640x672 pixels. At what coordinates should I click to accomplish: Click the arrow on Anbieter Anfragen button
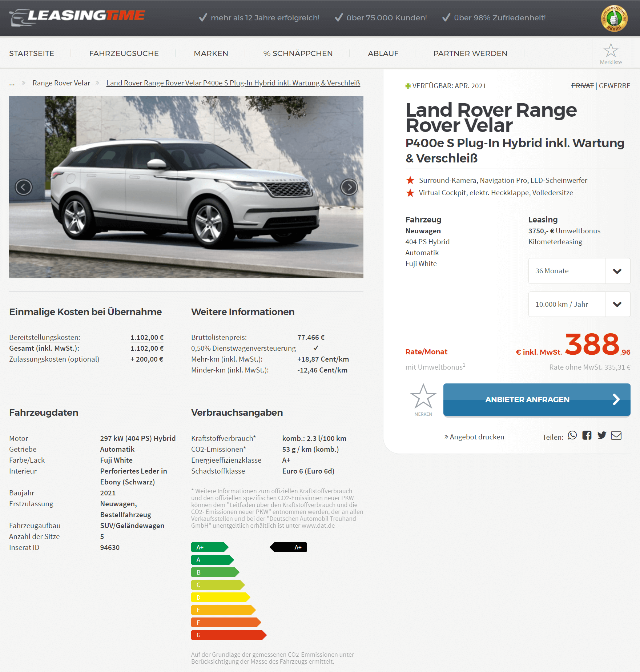click(x=616, y=399)
